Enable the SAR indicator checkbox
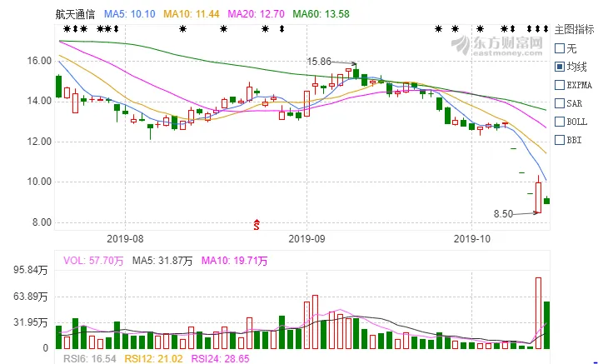The height and width of the screenshot is (364, 598). 560,103
